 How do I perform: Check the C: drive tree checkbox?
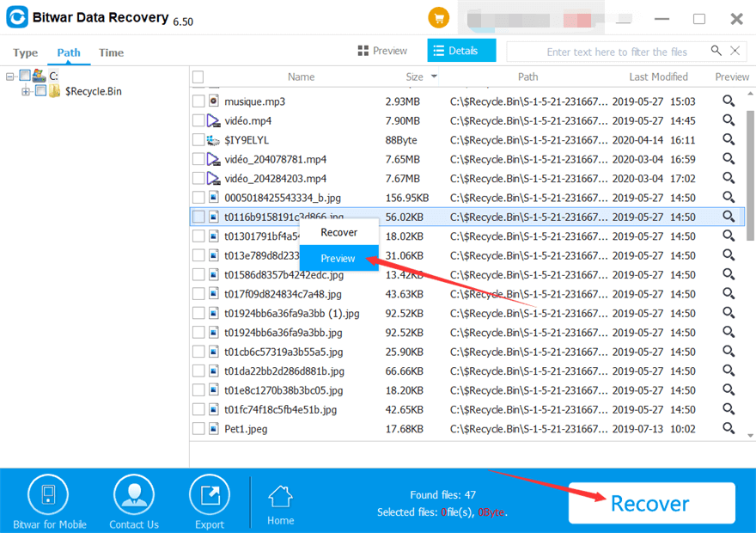tap(25, 76)
